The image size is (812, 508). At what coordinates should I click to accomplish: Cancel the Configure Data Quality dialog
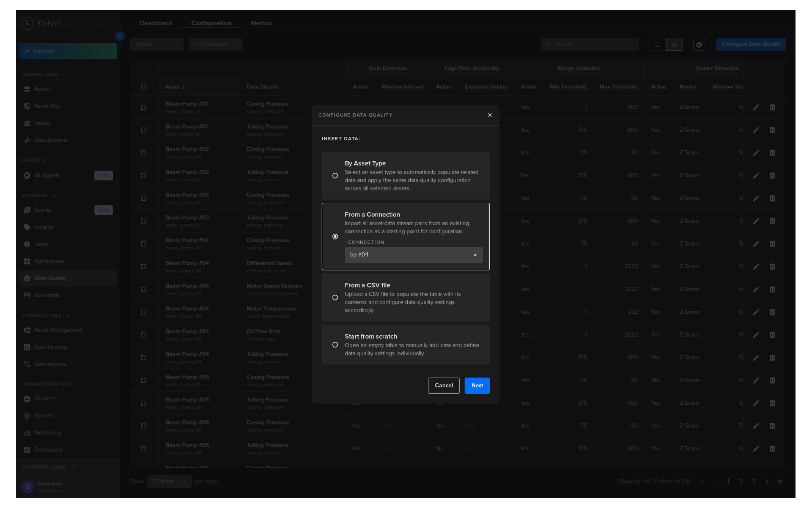[444, 386]
